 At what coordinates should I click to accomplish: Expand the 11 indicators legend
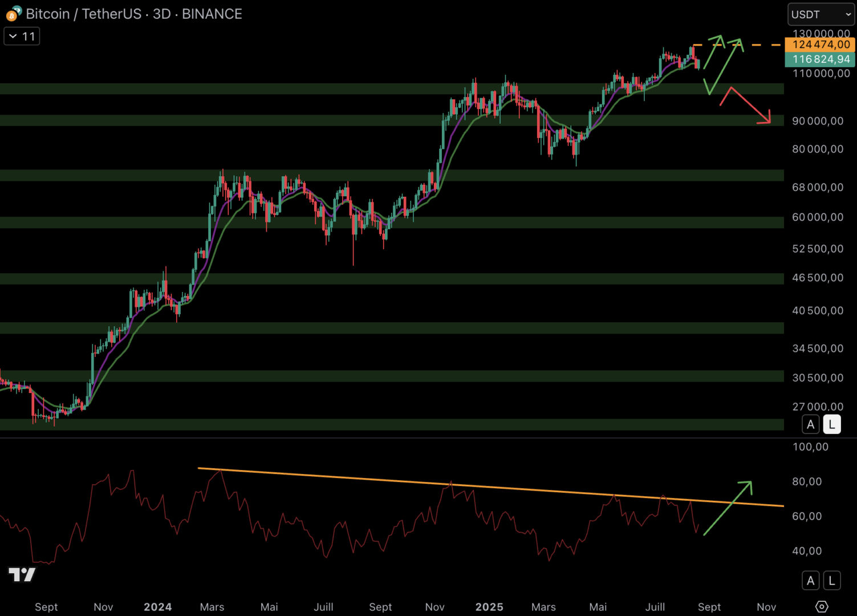22,37
